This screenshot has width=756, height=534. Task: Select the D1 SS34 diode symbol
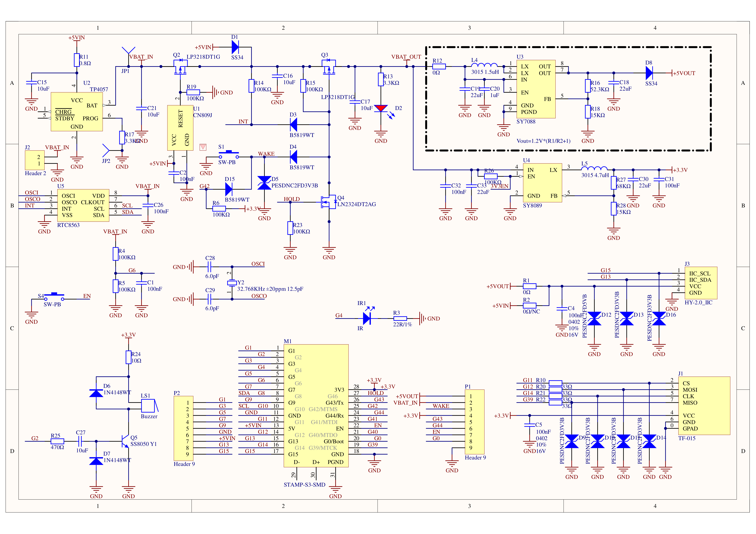click(x=235, y=47)
